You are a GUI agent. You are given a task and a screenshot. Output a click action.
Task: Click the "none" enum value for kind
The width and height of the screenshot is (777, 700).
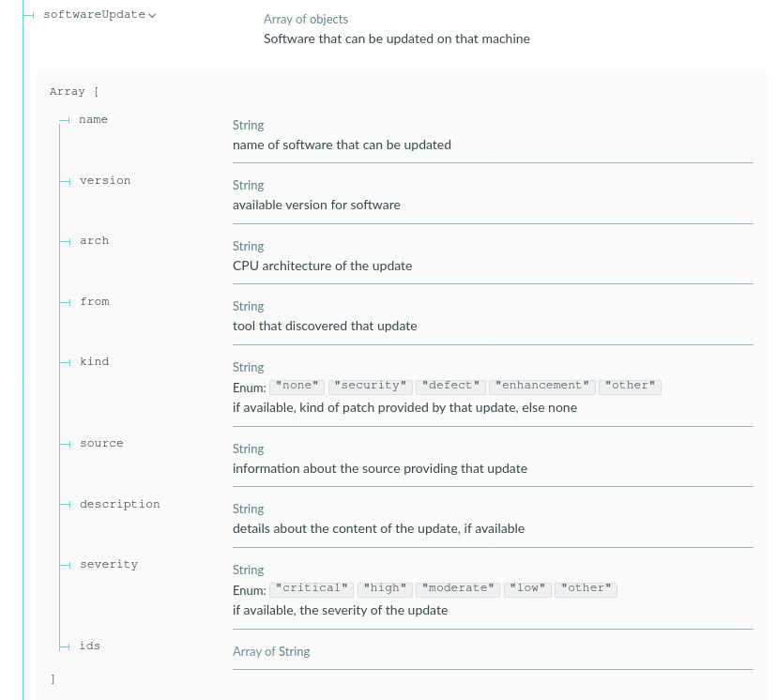tap(297, 386)
